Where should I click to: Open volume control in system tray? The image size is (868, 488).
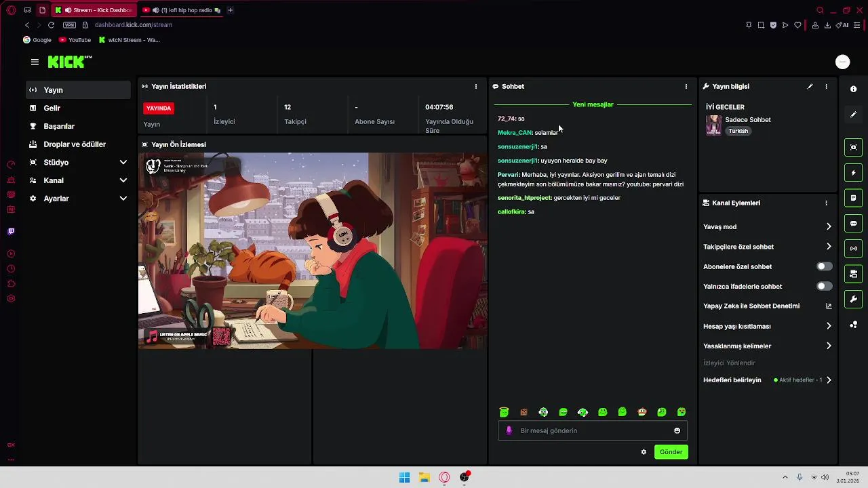click(x=825, y=477)
